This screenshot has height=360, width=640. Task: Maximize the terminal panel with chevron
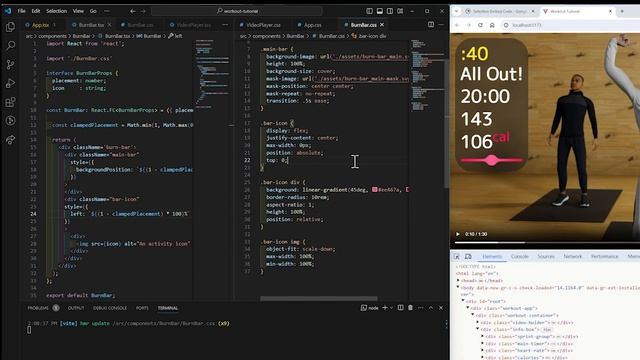click(431, 308)
